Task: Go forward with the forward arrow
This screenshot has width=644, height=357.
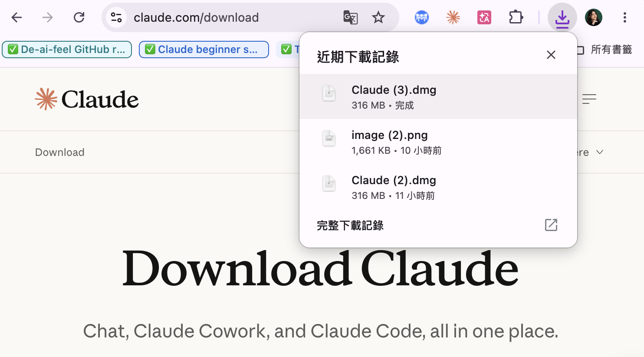Action: 48,17
